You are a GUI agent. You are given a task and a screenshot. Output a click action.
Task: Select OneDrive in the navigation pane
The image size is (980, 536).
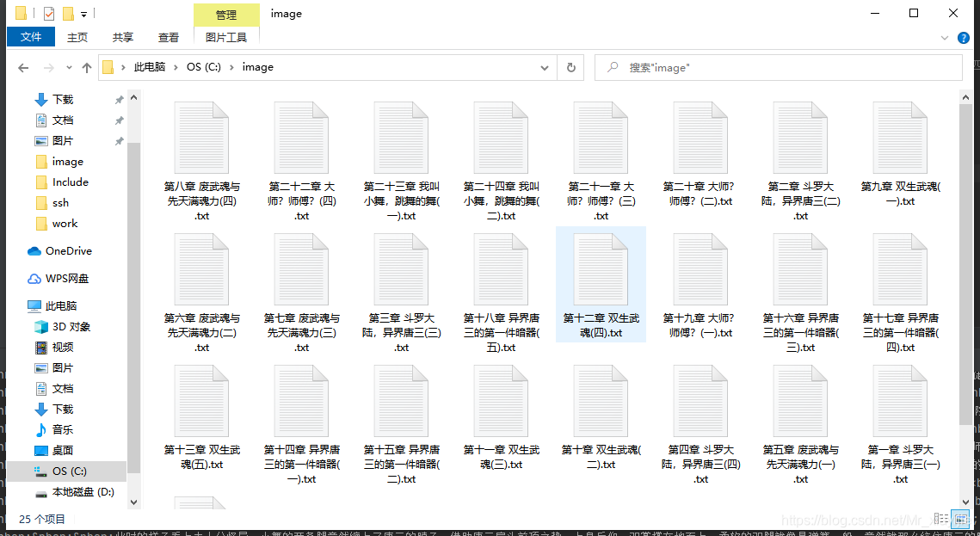[68, 251]
